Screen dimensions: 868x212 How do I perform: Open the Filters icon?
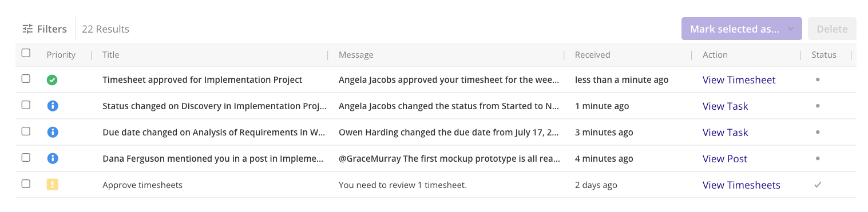point(27,29)
